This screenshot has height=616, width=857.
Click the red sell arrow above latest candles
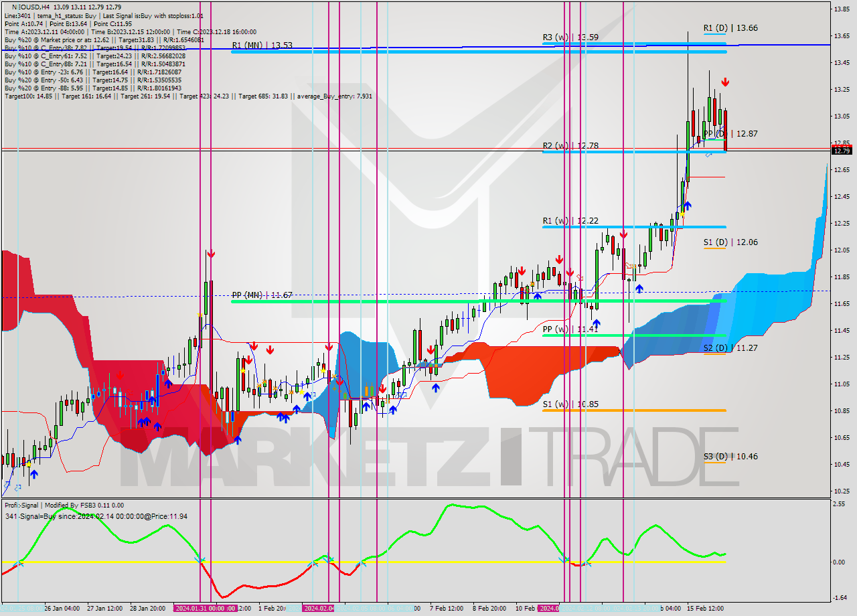click(x=725, y=82)
